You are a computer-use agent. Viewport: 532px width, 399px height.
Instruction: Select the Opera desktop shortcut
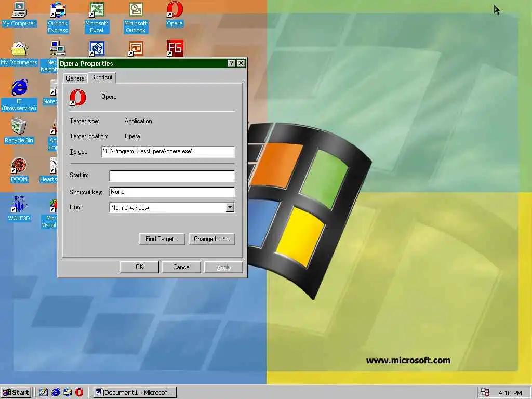(x=175, y=14)
